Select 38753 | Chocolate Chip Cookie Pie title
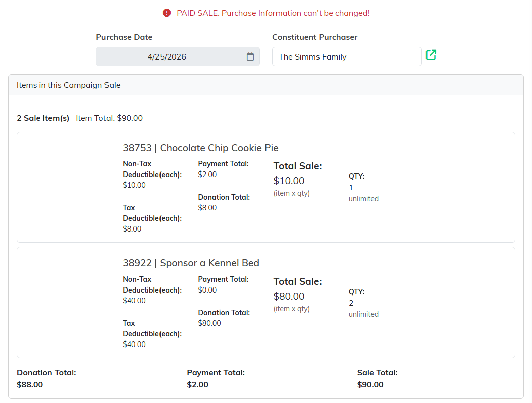Viewport: 532px width, 403px height. tap(200, 148)
